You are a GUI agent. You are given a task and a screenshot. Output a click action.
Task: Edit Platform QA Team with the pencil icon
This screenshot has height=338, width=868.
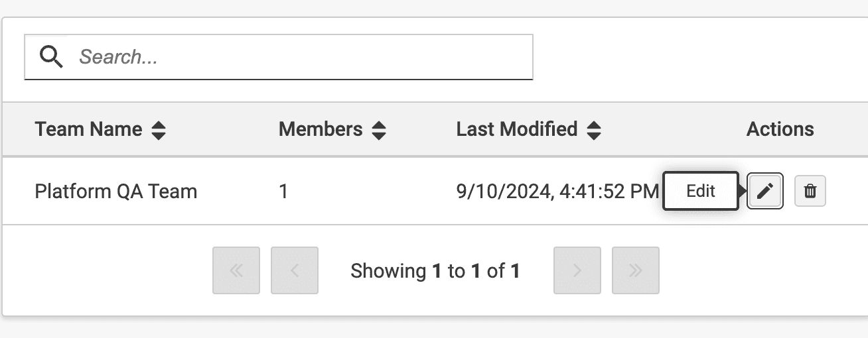765,192
